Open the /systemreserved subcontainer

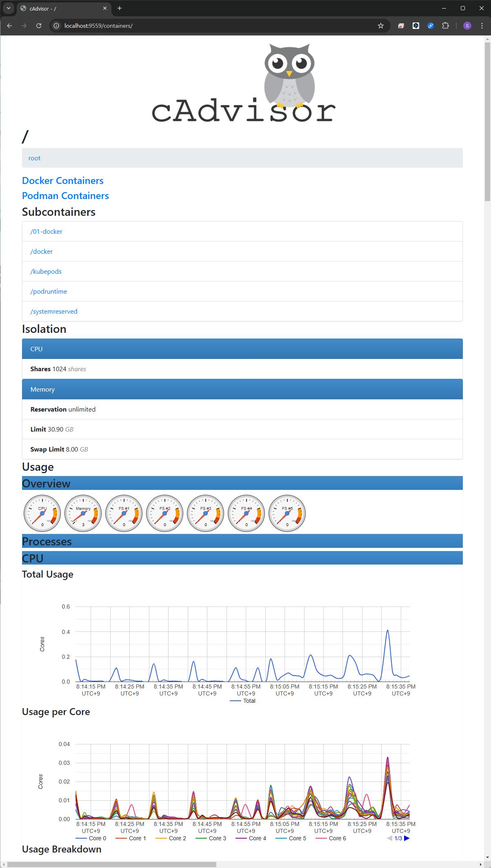pos(54,312)
